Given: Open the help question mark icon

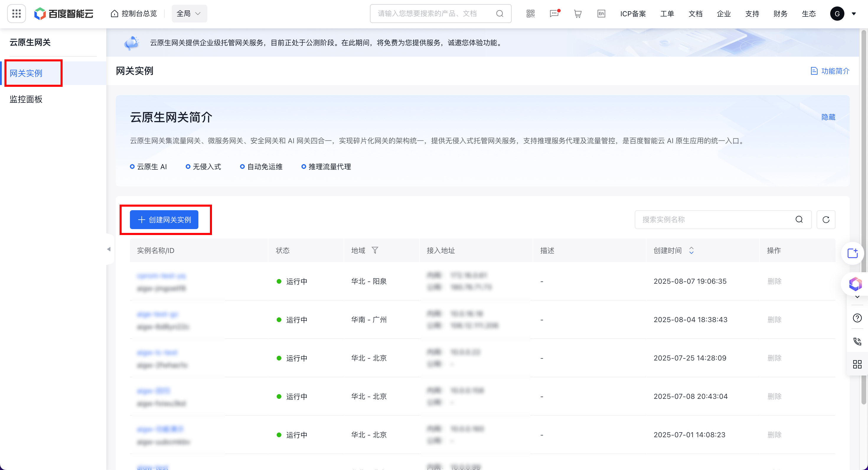Looking at the screenshot, I should 857,318.
